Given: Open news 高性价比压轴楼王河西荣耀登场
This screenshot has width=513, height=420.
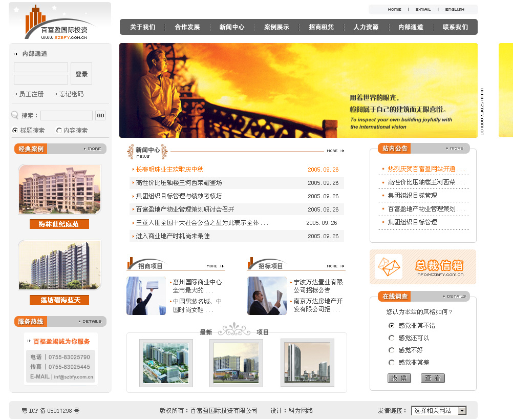Looking at the screenshot, I should (179, 183).
